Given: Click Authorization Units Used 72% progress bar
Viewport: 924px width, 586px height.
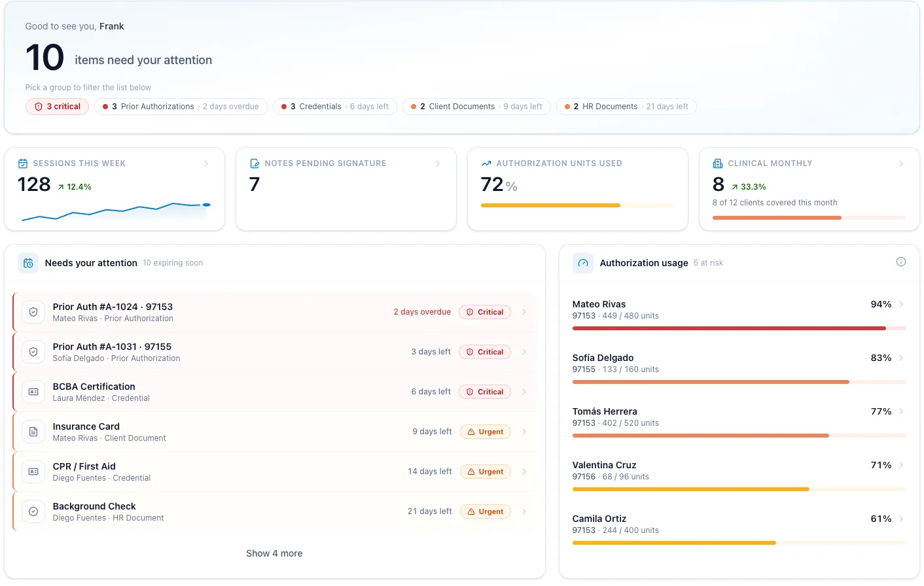Looking at the screenshot, I should click(577, 205).
